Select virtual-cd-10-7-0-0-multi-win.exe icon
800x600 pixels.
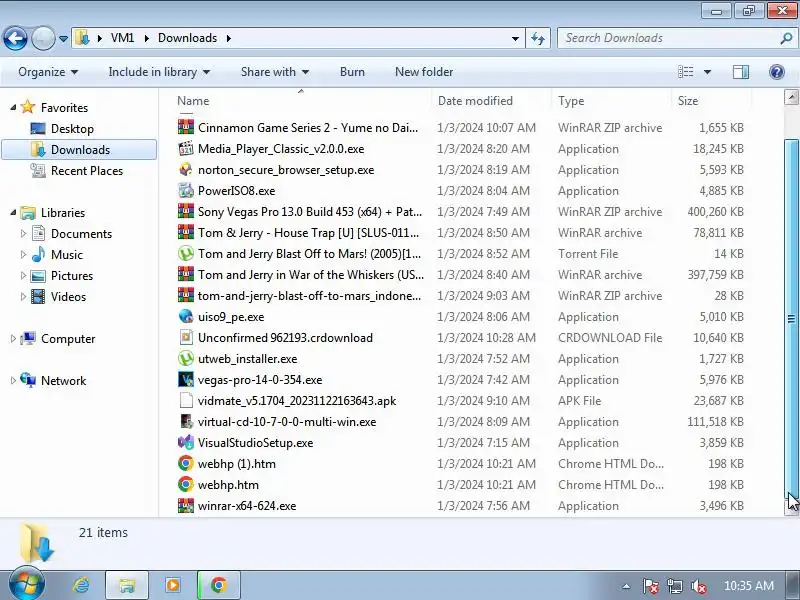(186, 421)
